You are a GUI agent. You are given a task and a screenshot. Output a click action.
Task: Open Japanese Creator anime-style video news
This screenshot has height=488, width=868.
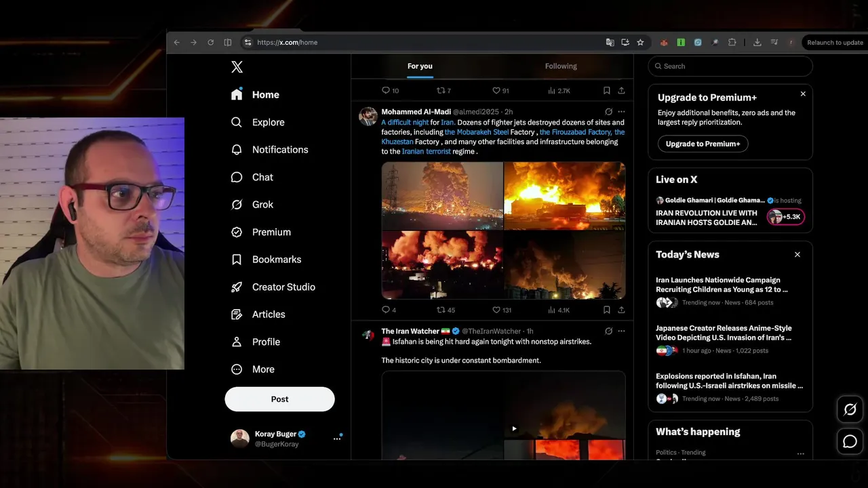click(730, 340)
